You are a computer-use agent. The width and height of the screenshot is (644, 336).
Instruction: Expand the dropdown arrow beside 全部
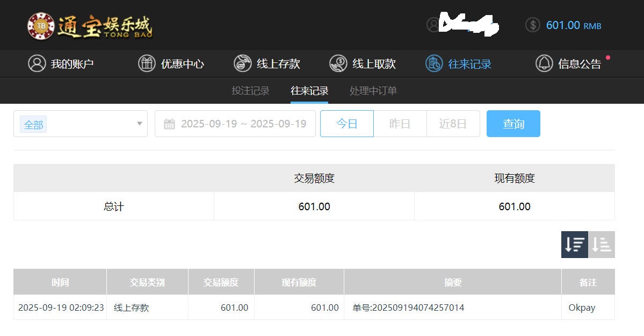point(139,124)
